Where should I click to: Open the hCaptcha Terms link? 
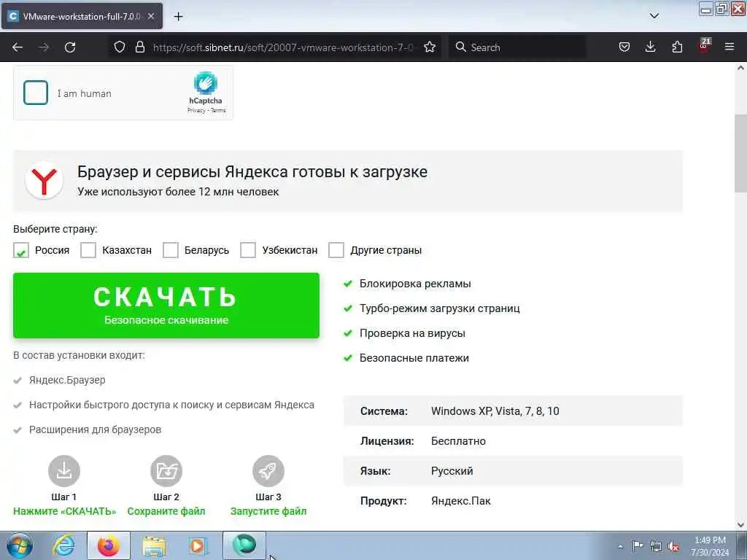(x=218, y=111)
